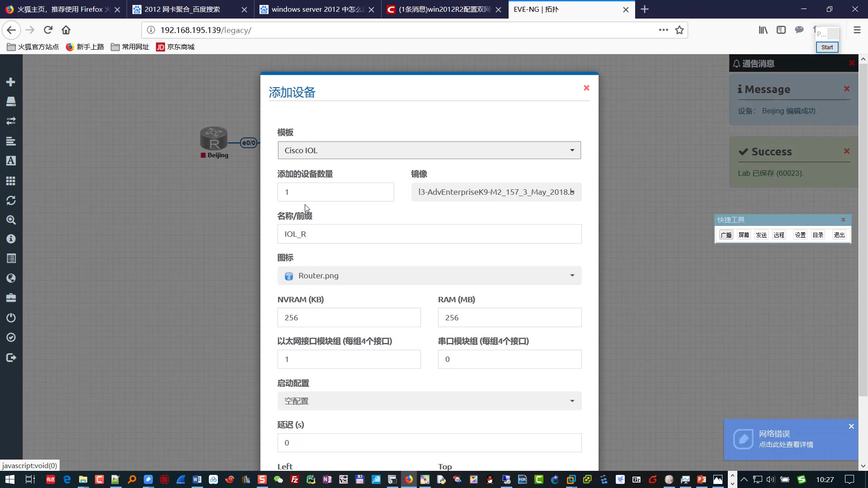Open the 启动配置 dropdown

click(x=429, y=401)
